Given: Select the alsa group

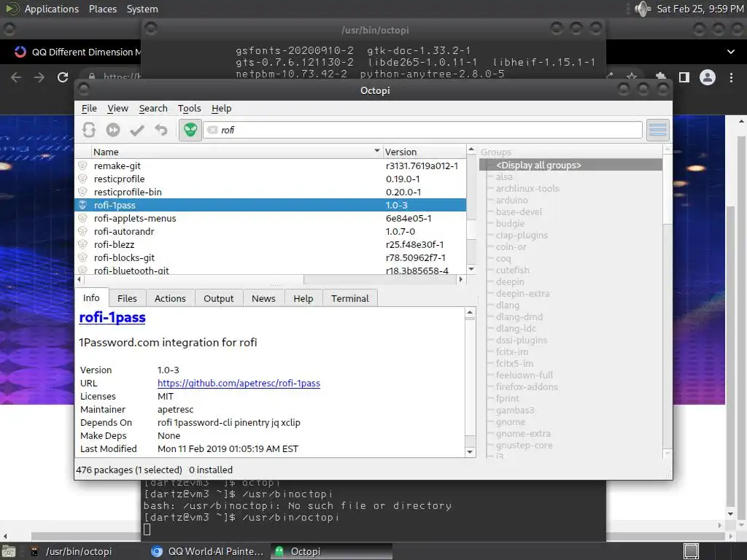Looking at the screenshot, I should coord(504,177).
